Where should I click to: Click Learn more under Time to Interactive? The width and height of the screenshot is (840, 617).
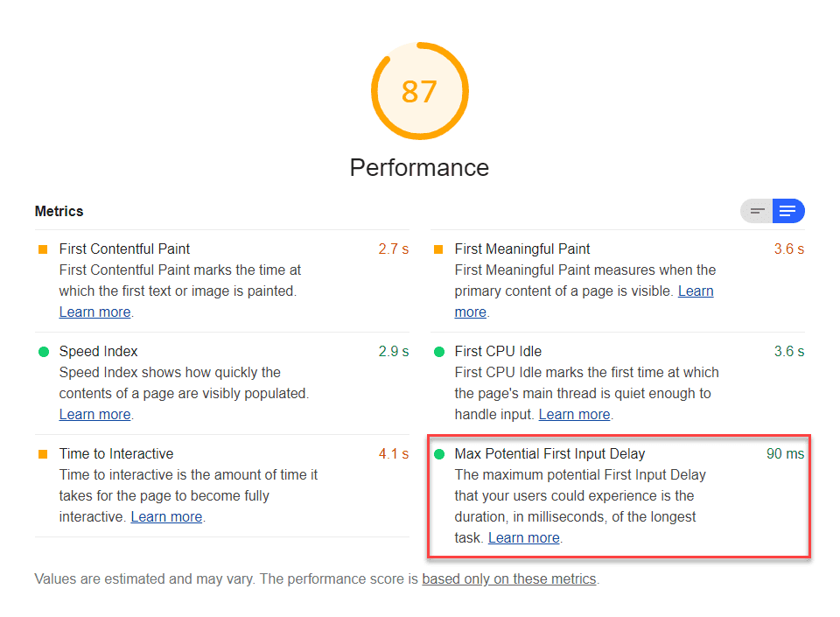coord(166,516)
